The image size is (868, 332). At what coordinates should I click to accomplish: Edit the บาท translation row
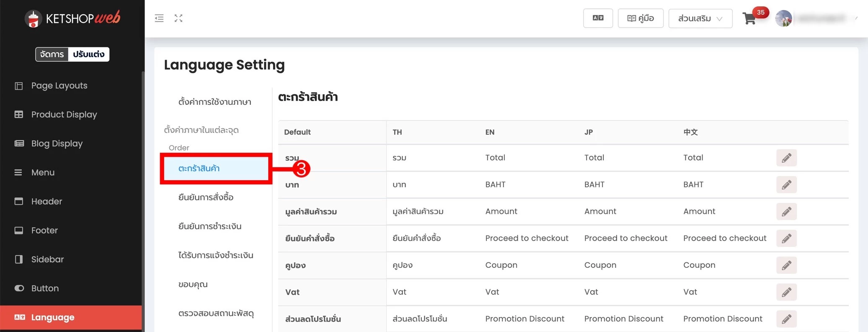(x=786, y=184)
